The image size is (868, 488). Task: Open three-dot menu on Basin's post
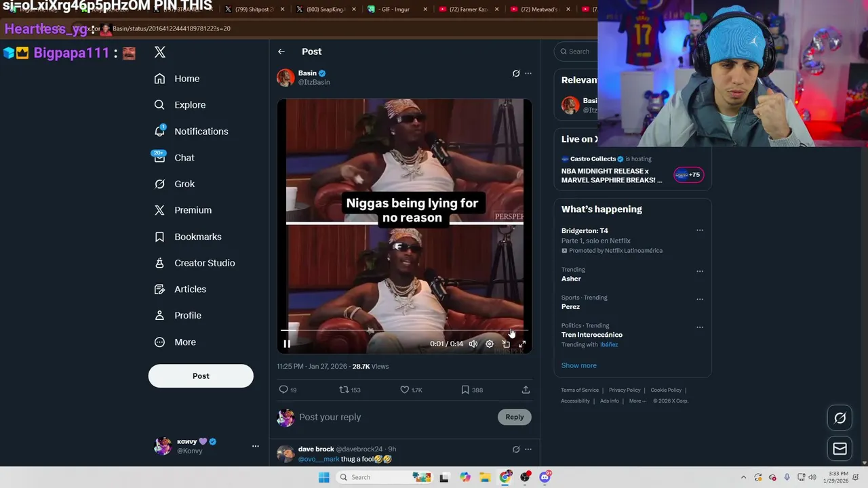(x=528, y=73)
